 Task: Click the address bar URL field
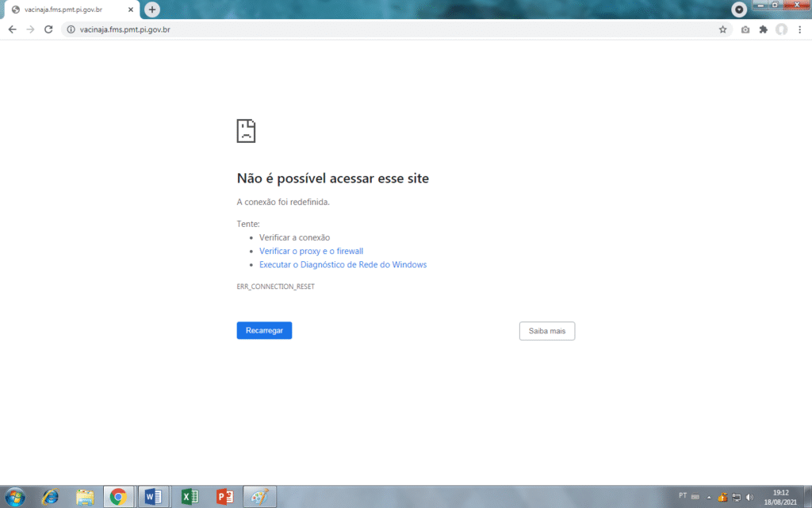click(317, 29)
